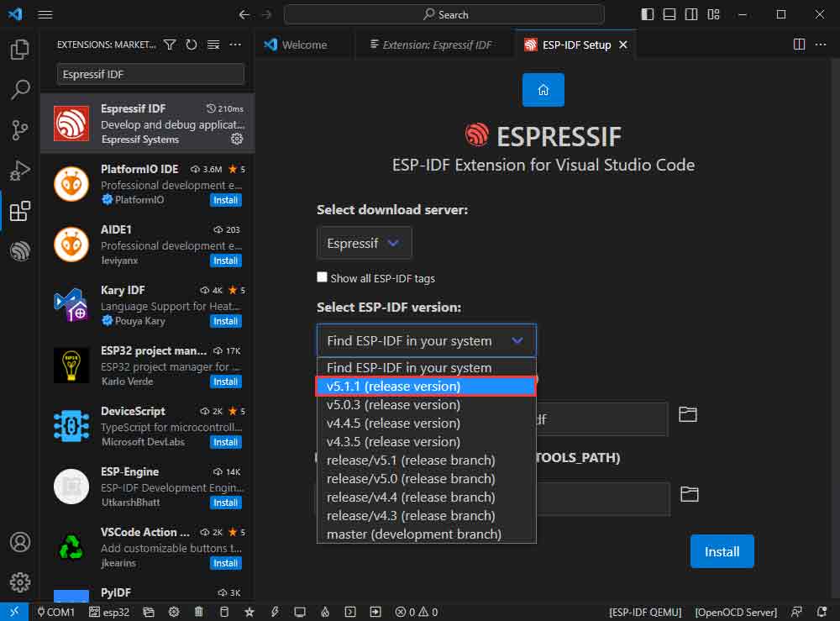Click the extensions search input field
This screenshot has height=621, width=840.
point(150,75)
